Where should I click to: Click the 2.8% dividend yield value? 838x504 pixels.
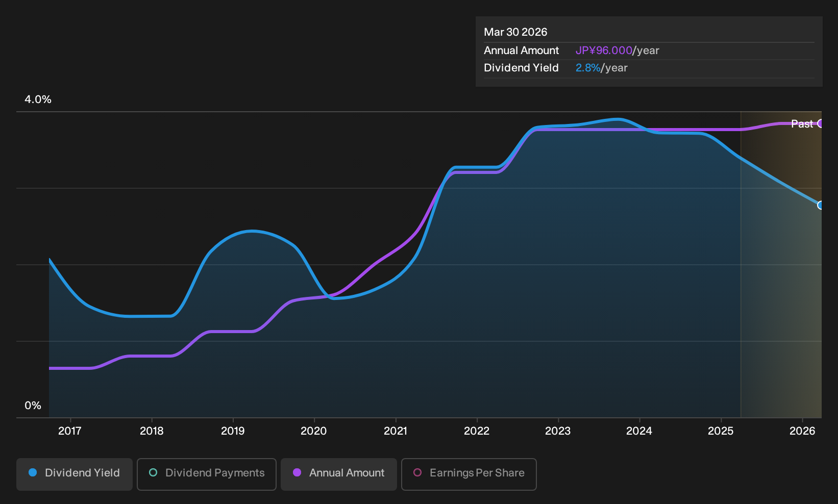pyautogui.click(x=588, y=68)
